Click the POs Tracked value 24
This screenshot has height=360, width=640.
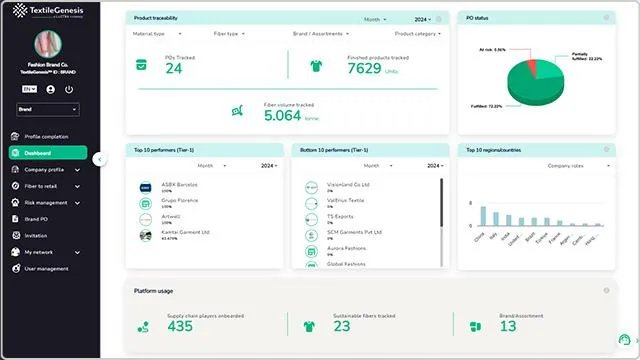tap(174, 69)
